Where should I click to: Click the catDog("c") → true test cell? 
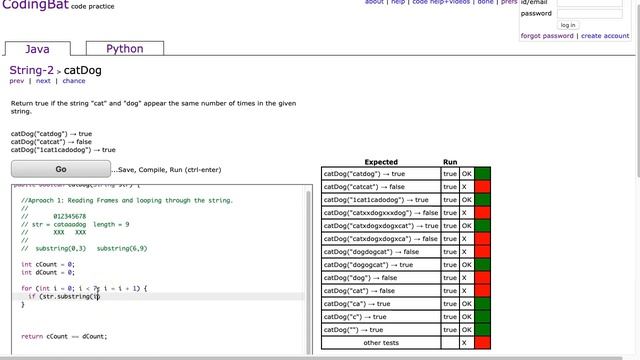click(x=381, y=317)
